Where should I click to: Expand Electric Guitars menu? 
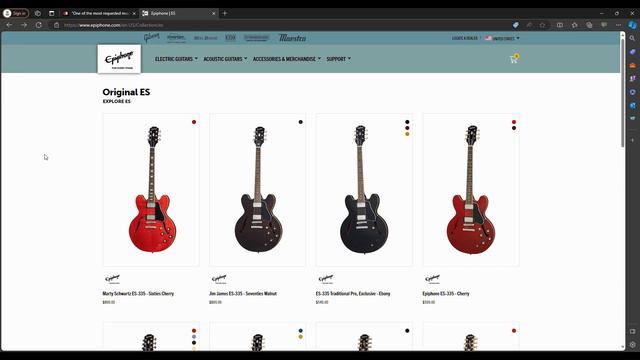[x=176, y=59]
